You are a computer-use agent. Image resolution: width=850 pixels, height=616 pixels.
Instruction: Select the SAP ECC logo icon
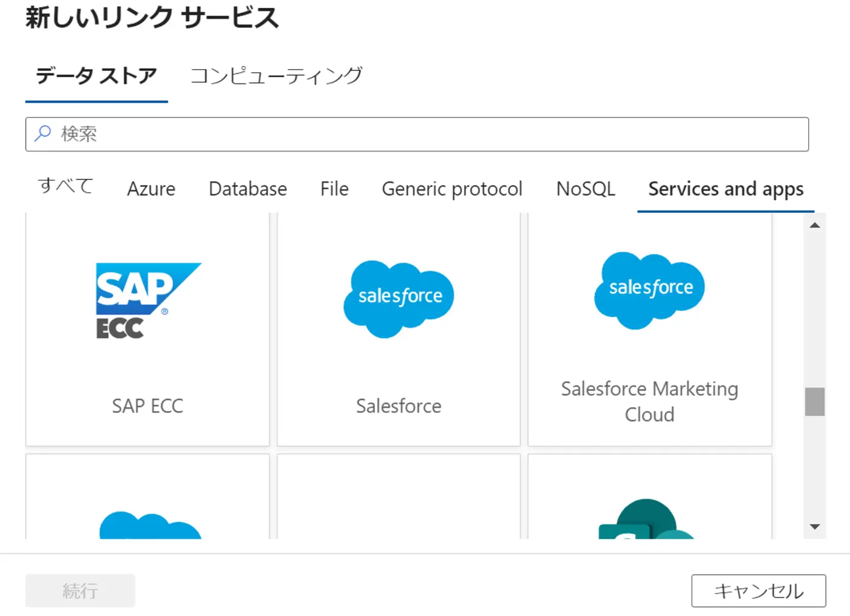coord(149,300)
